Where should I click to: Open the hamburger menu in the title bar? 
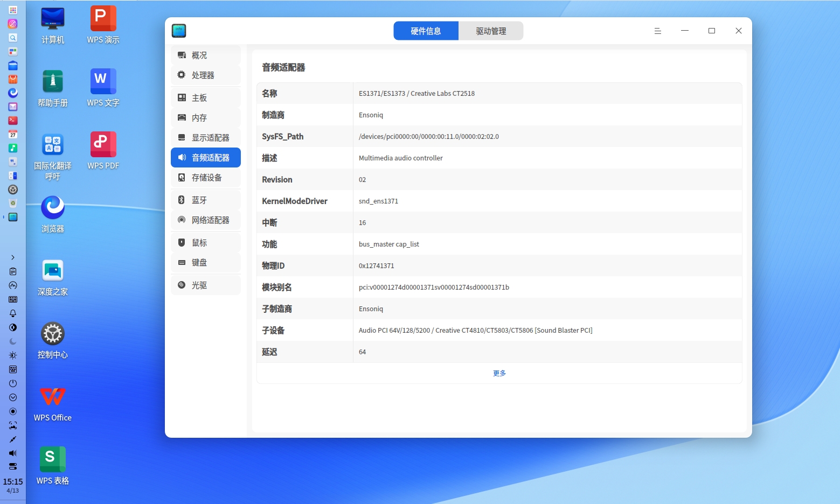[x=658, y=31]
